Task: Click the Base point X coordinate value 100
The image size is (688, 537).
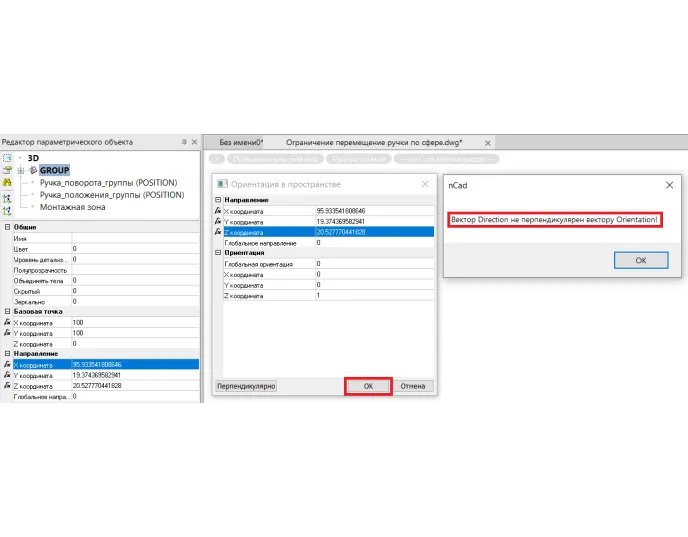Action: pyautogui.click(x=135, y=322)
